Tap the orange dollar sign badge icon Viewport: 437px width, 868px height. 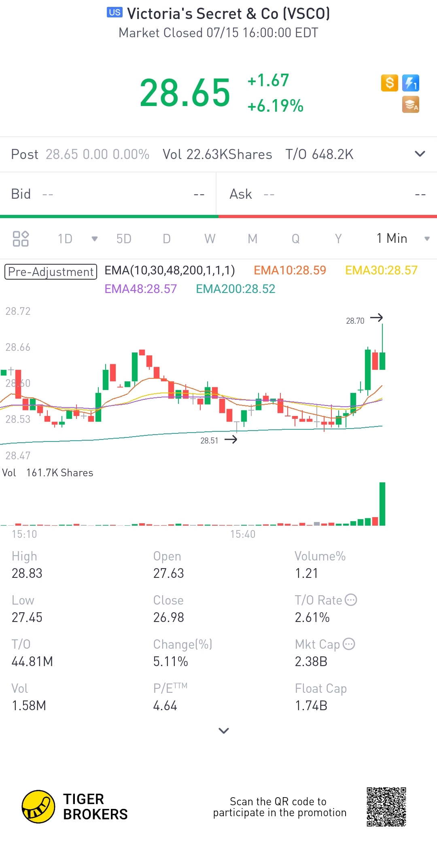(390, 83)
